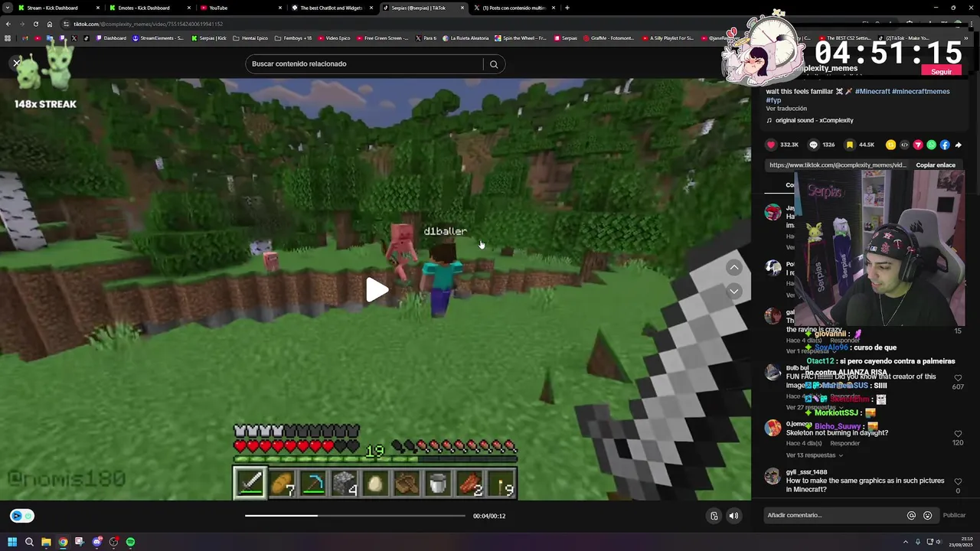Show hidden system tray icons
The height and width of the screenshot is (551, 980).
[x=905, y=542]
